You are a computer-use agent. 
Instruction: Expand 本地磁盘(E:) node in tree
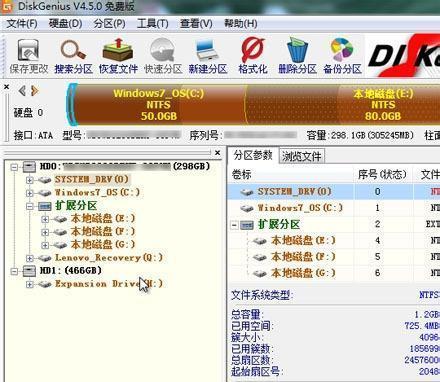[x=45, y=219]
